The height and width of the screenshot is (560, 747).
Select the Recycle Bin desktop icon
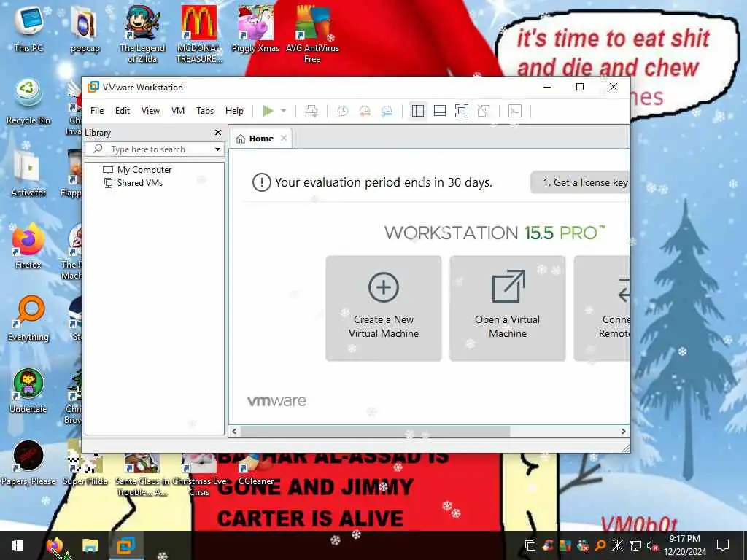pyautogui.click(x=28, y=101)
